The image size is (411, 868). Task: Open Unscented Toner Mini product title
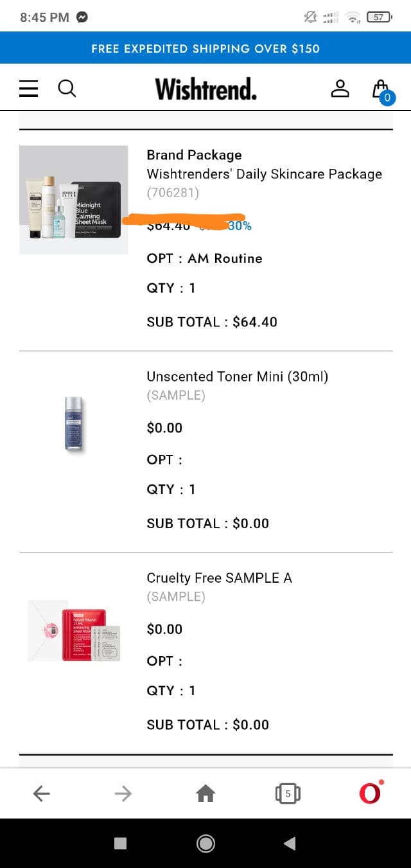(237, 376)
